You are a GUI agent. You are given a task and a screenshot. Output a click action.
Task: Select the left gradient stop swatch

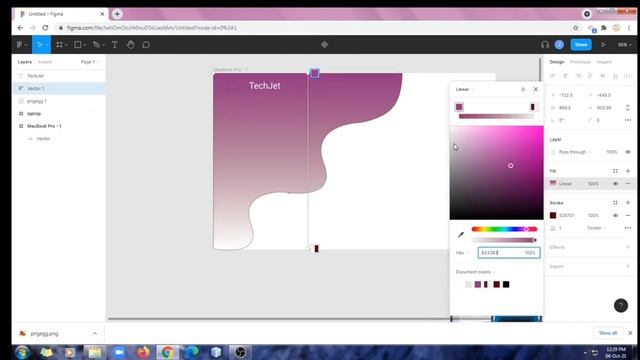[x=459, y=107]
